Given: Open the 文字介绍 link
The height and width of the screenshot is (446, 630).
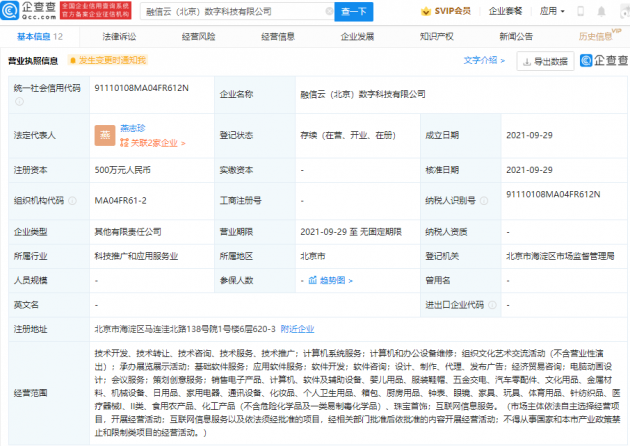Looking at the screenshot, I should (x=484, y=60).
